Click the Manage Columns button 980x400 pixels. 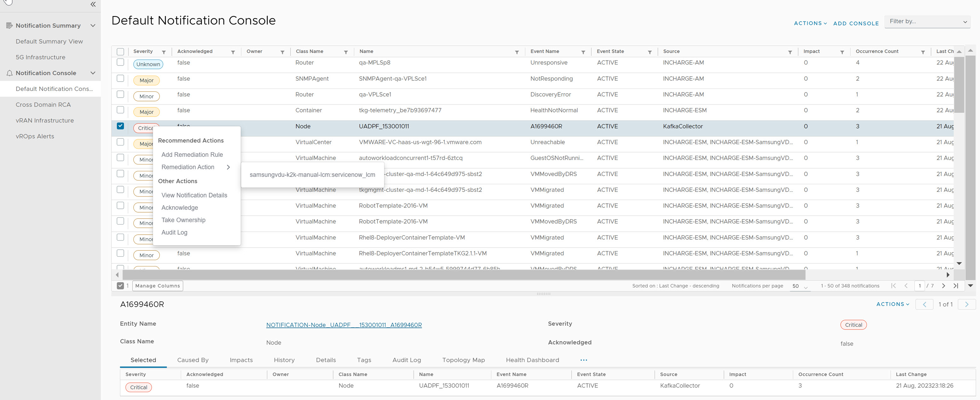pos(158,286)
